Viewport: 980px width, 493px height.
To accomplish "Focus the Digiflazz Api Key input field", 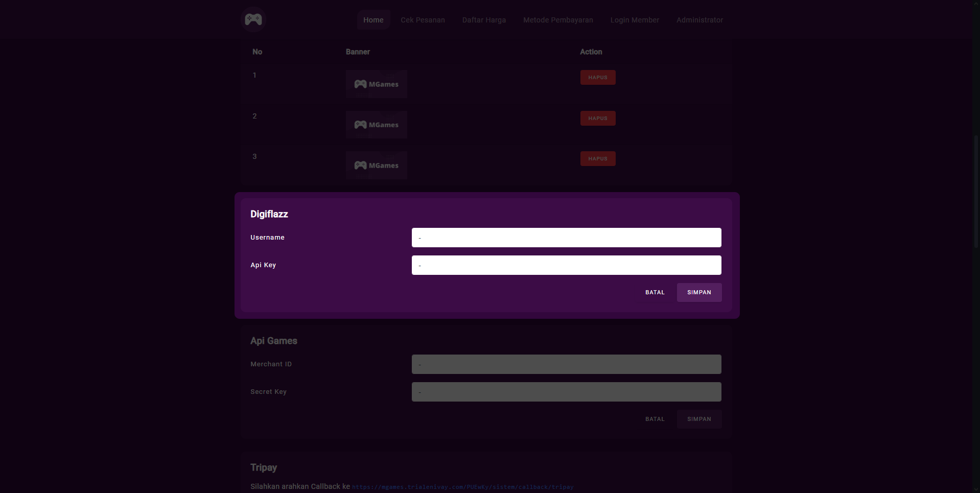I will [x=567, y=265].
